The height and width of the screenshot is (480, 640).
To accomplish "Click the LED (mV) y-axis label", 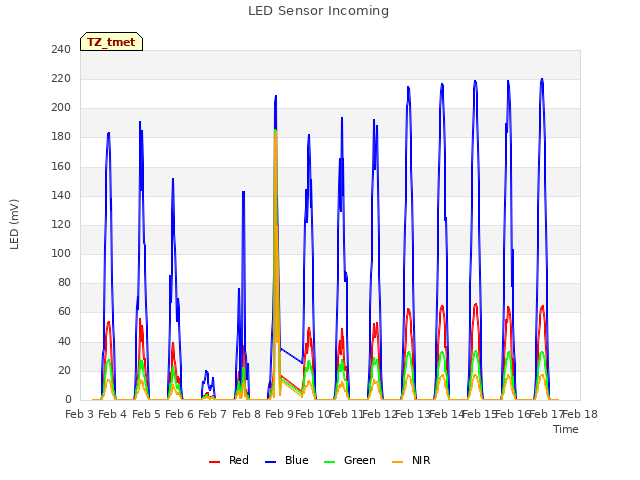I will tap(14, 224).
